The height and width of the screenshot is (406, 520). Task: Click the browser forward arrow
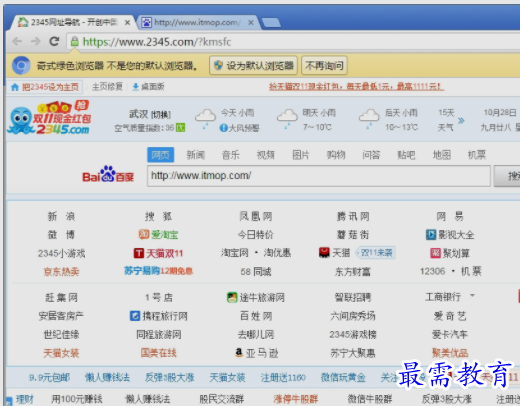[35, 42]
